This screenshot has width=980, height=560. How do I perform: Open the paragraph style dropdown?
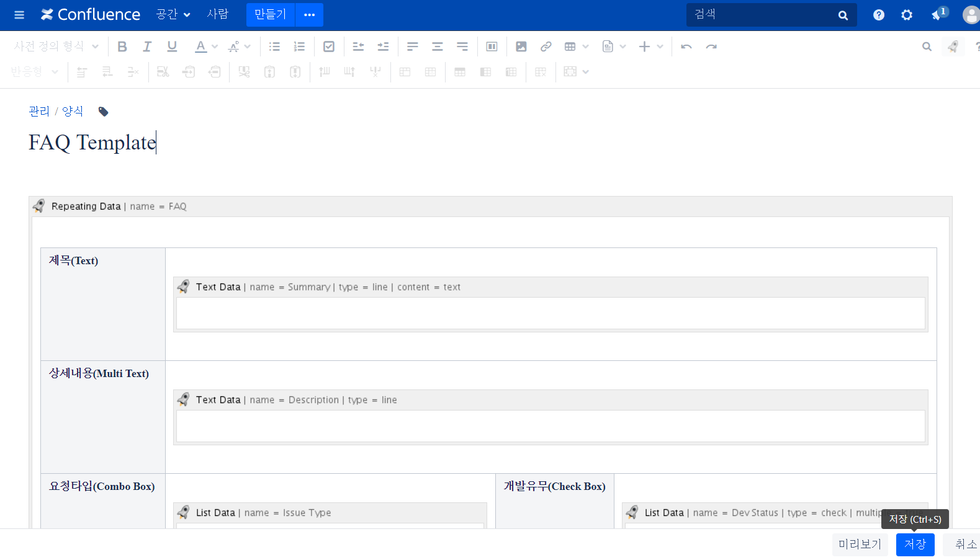(56, 47)
